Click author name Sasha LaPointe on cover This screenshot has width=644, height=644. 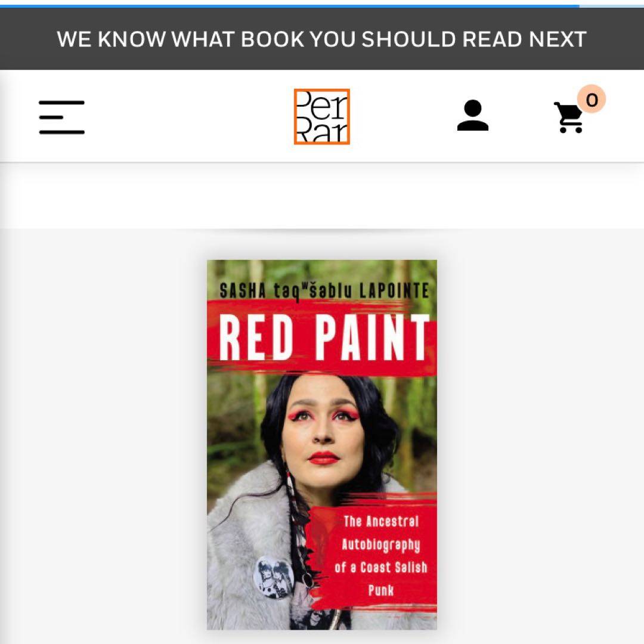tap(324, 291)
